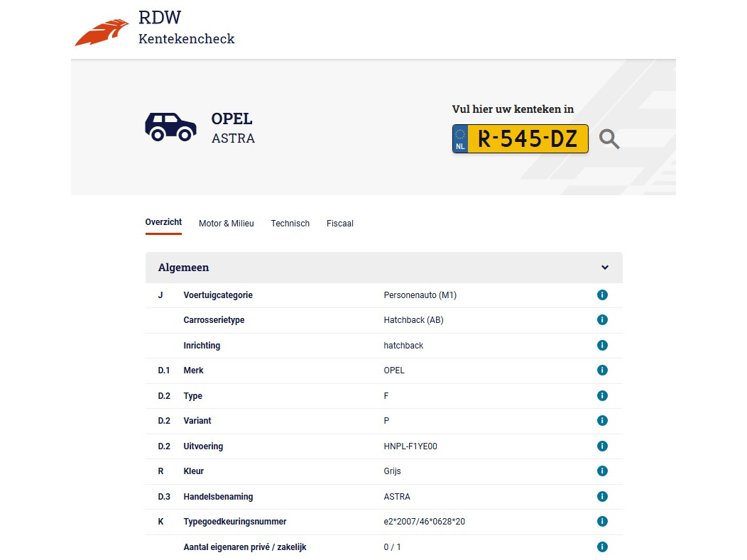Switch to the Motor & Milieu tab
747x560 pixels.
tap(226, 224)
